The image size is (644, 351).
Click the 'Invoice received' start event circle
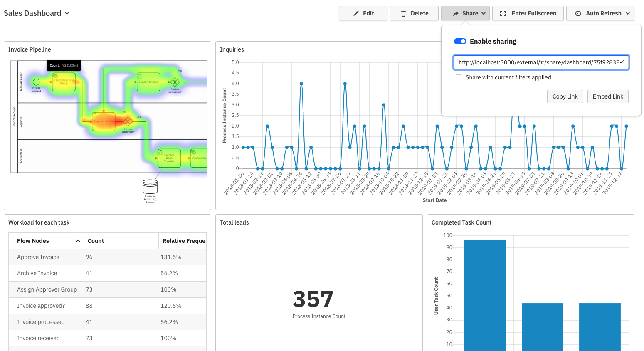pyautogui.click(x=36, y=82)
